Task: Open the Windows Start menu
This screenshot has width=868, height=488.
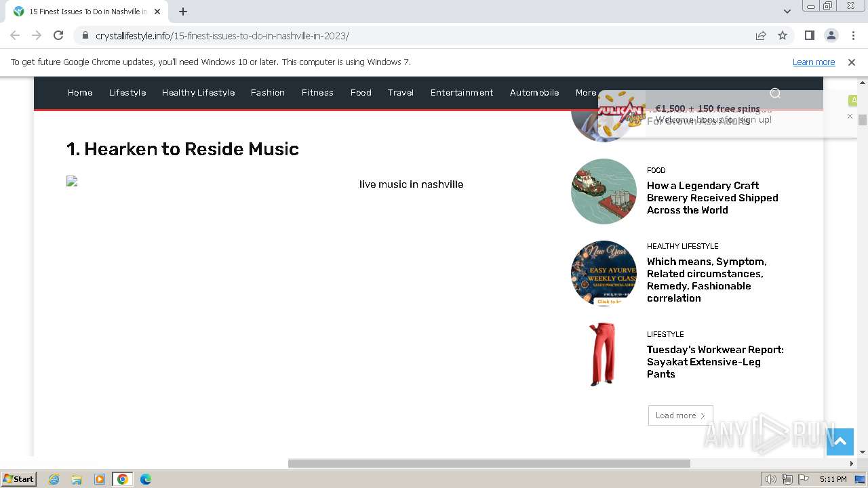Action: (x=18, y=479)
